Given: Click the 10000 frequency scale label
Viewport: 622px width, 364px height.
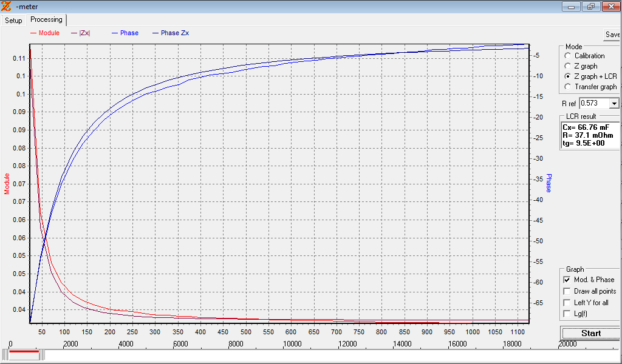Looking at the screenshot, I should (293, 344).
